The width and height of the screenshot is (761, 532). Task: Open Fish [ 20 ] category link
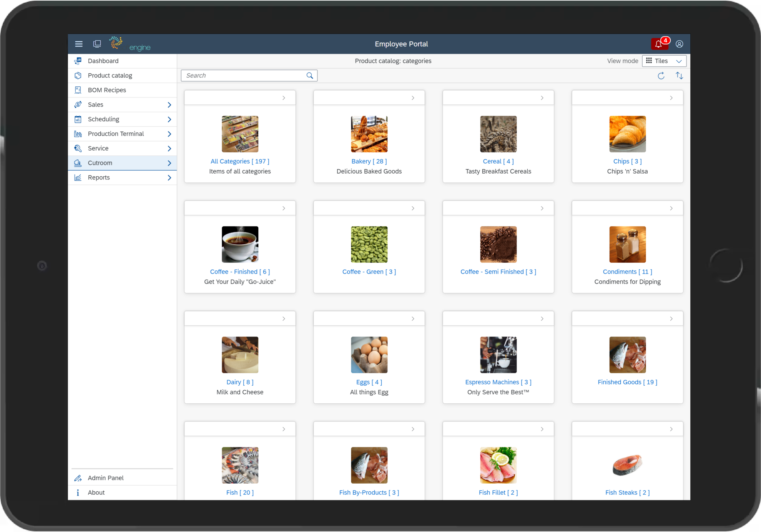(240, 492)
